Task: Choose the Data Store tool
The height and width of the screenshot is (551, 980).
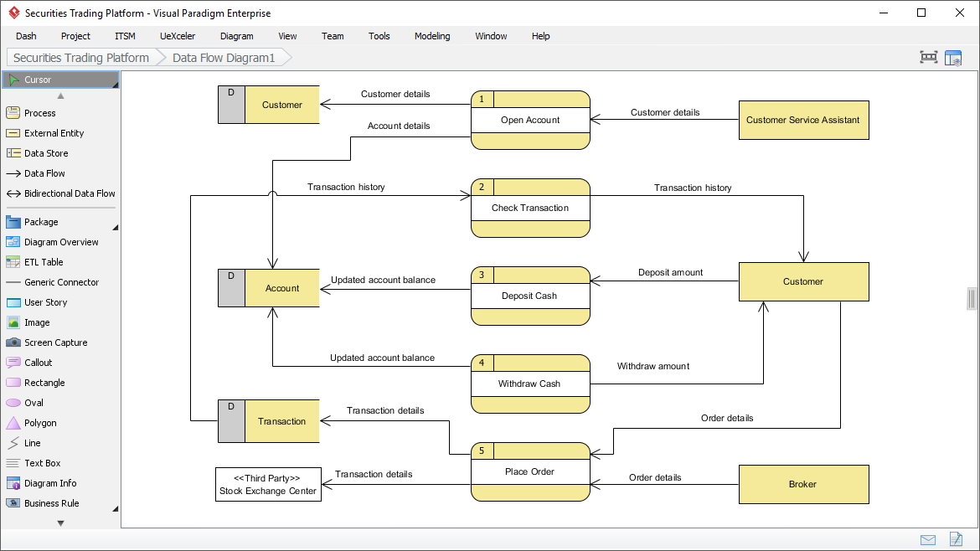Action: click(42, 153)
